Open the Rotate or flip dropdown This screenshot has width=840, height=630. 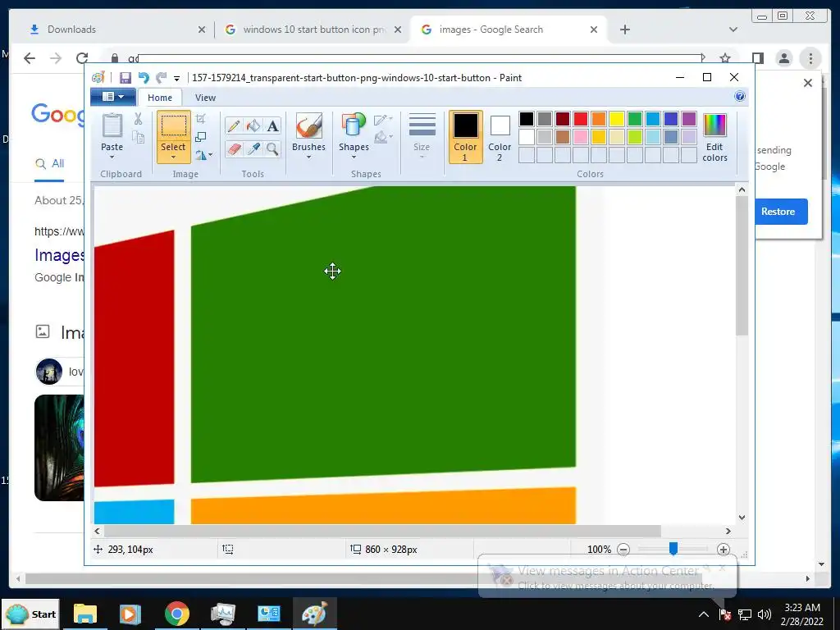pos(203,155)
